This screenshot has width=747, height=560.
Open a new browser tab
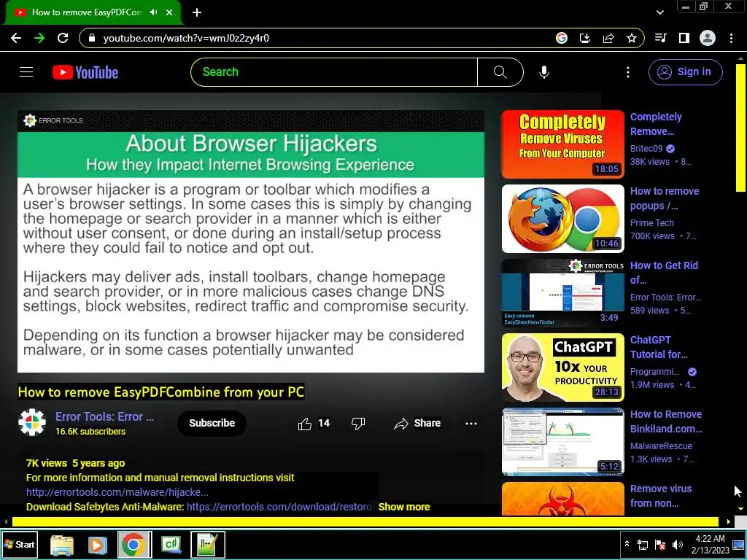coord(197,12)
